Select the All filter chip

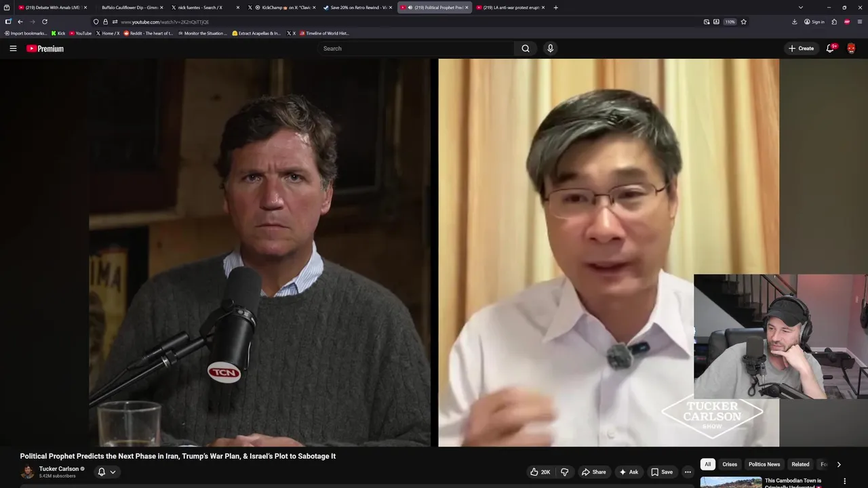click(707, 464)
